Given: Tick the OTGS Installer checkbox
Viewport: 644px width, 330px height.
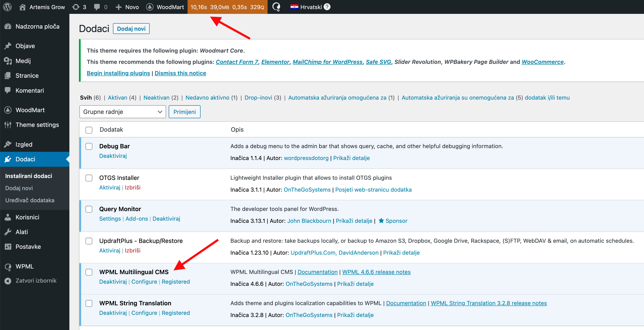Looking at the screenshot, I should tap(89, 178).
